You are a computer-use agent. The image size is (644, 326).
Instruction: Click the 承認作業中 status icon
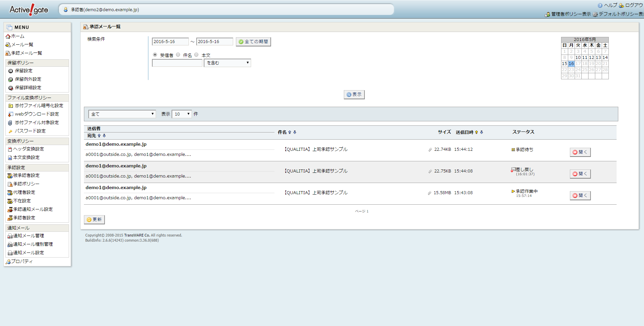513,191
